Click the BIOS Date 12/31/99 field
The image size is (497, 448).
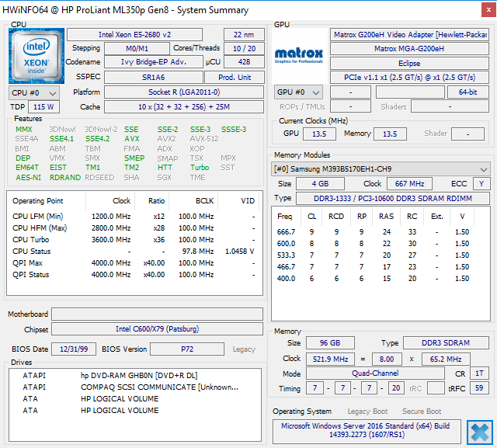coord(74,349)
